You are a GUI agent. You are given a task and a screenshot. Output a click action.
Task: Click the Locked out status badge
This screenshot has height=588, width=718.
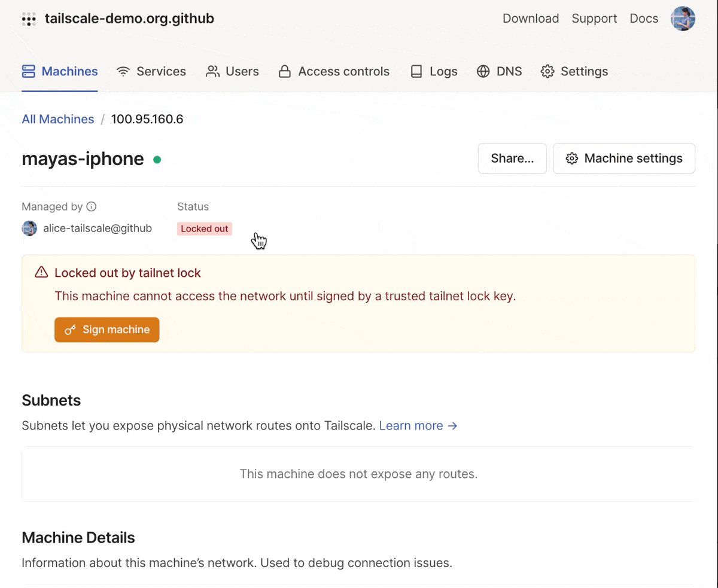205,229
